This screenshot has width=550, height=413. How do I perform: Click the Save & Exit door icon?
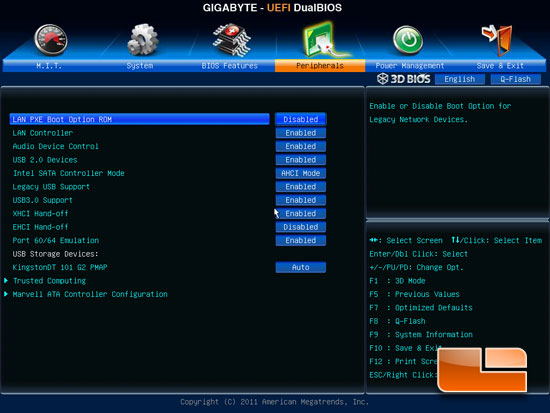pos(497,40)
